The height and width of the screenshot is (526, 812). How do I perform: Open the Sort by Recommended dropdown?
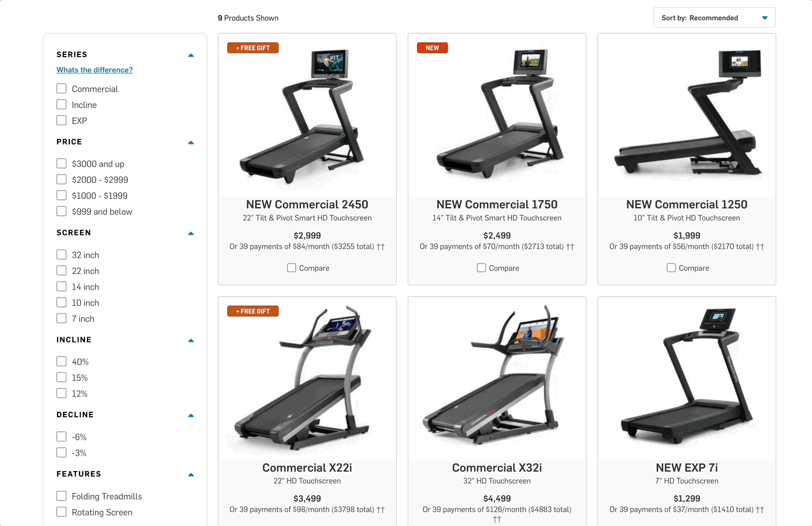click(x=714, y=18)
